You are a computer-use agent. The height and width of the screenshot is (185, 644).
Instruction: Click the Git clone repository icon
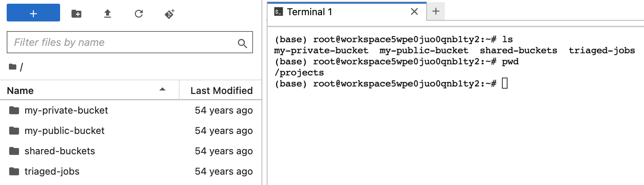[x=170, y=14]
